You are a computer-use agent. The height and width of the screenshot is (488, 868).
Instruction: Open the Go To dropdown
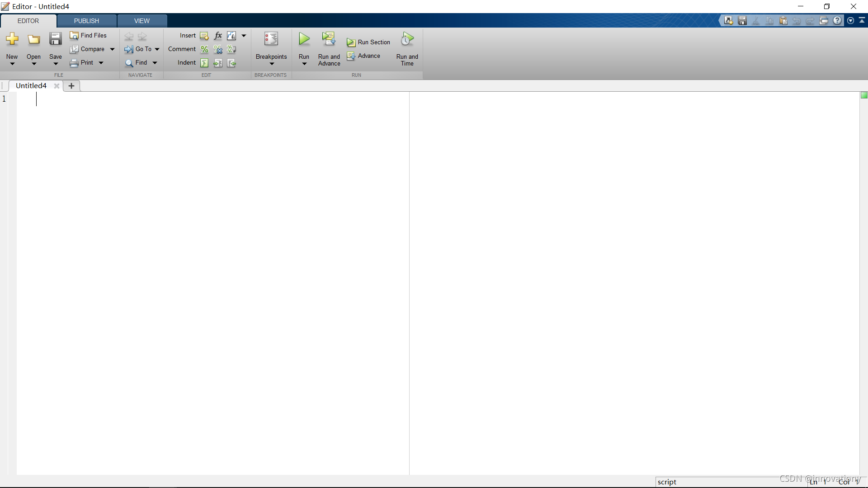pos(157,49)
